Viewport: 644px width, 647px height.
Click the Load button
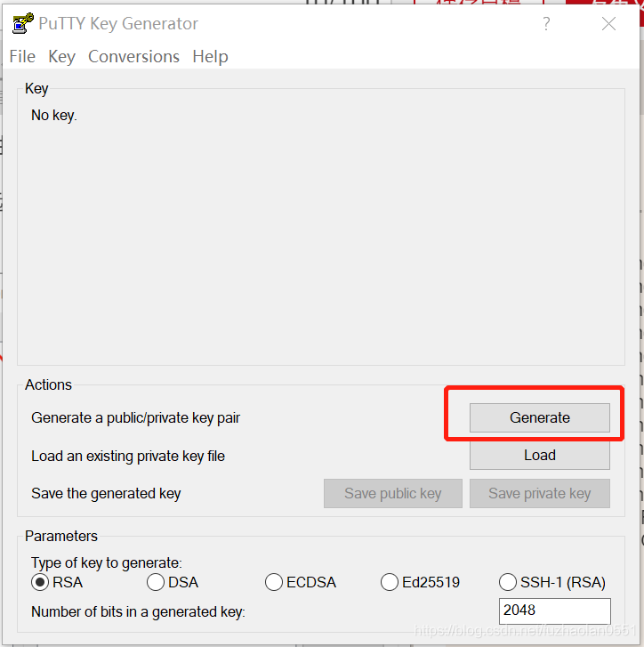539,455
